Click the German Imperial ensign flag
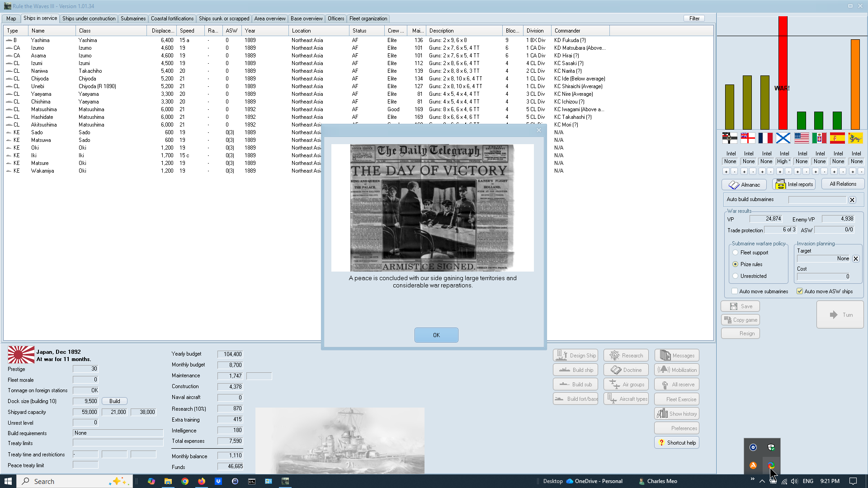The height and width of the screenshot is (488, 868). [x=730, y=138]
